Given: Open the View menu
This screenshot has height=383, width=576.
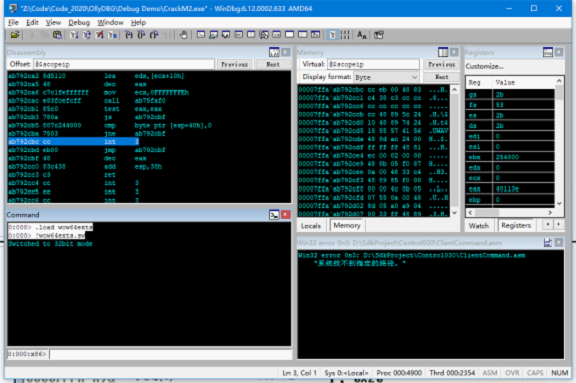Looking at the screenshot, I should click(53, 22).
